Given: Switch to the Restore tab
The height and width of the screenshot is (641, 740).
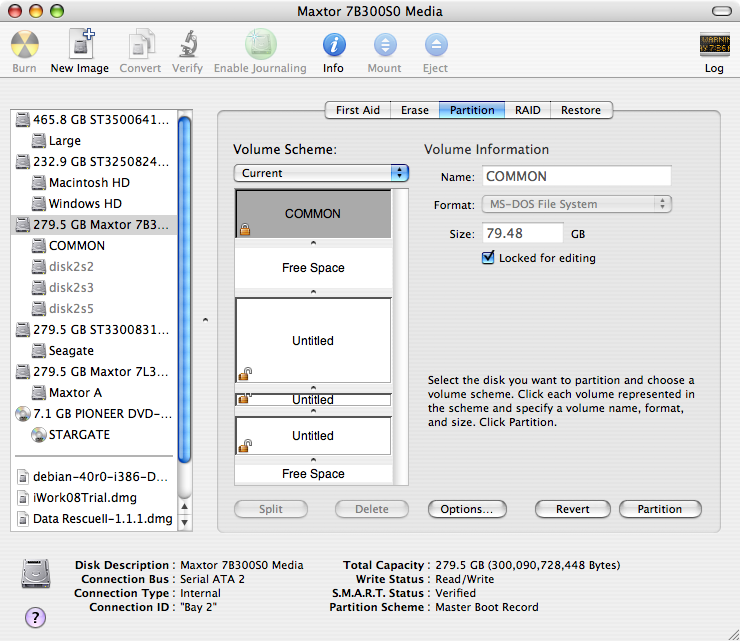Looking at the screenshot, I should click(581, 110).
